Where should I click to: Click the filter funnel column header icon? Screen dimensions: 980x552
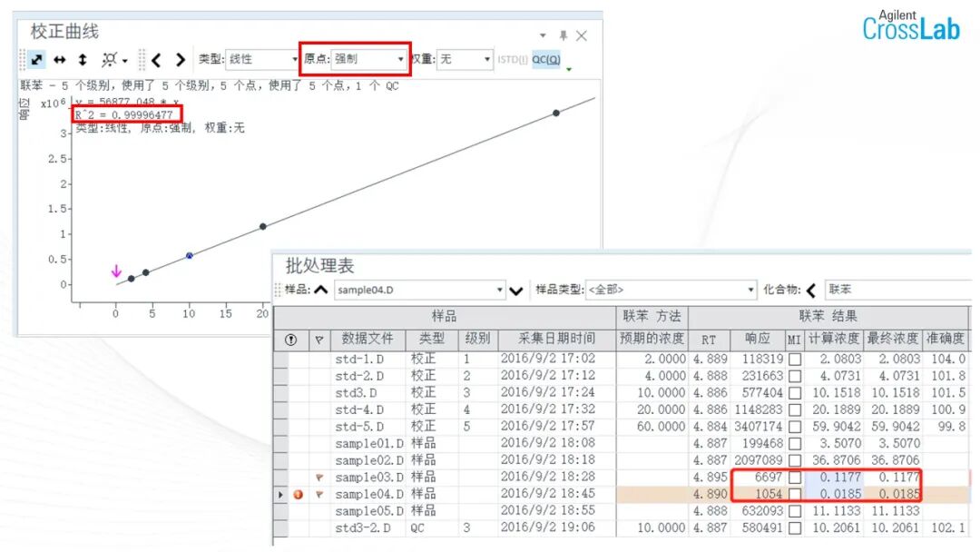[319, 340]
